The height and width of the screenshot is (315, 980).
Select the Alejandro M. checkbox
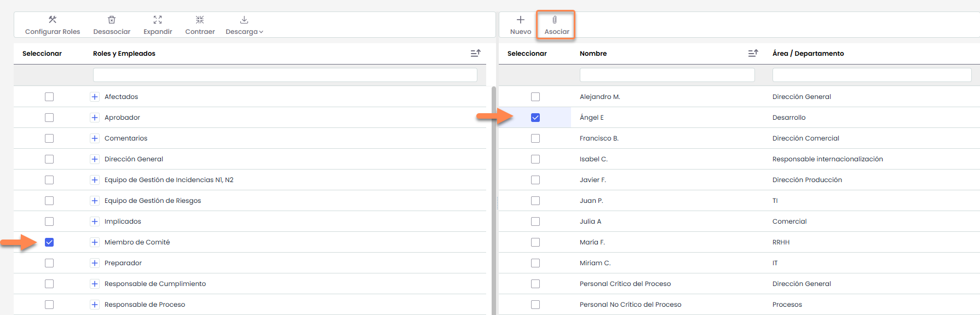535,97
